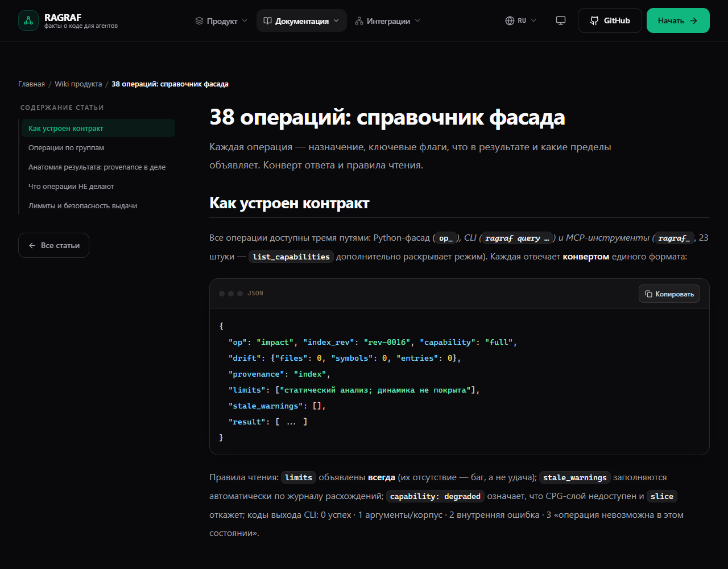
Task: Click the capability: degraded inline code
Action: coord(436,496)
